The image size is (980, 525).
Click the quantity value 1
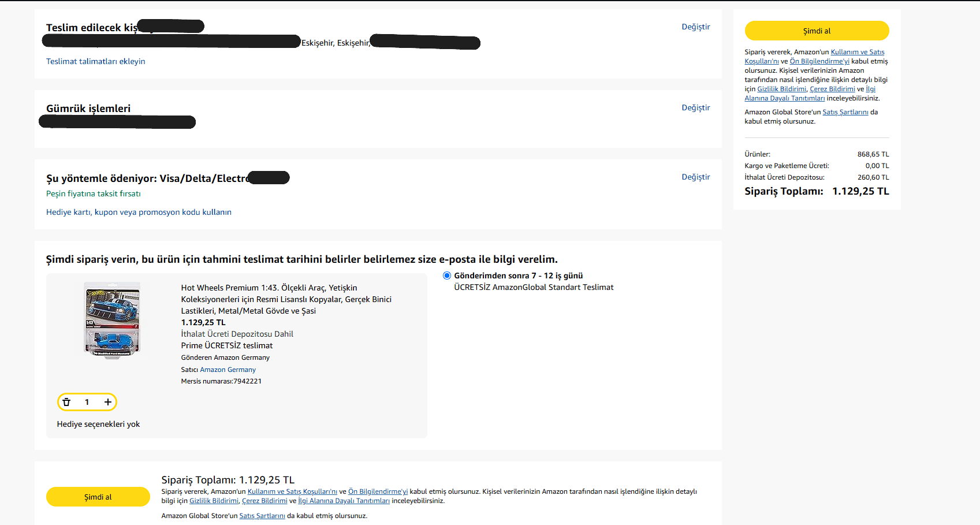(87, 402)
